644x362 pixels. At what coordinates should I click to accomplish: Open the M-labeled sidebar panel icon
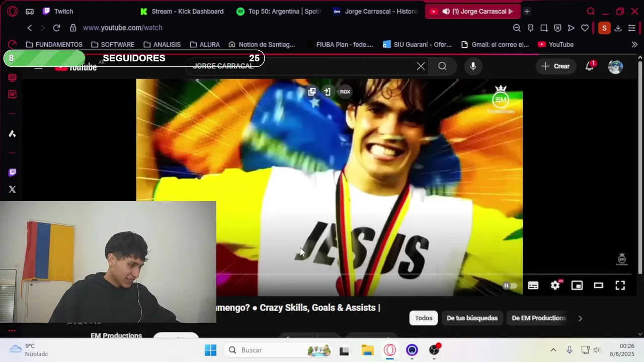coord(12,95)
